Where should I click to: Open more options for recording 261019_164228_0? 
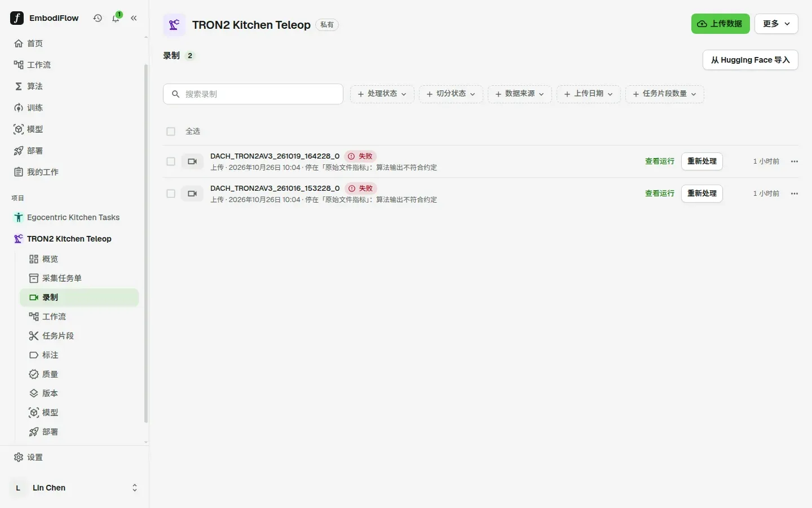click(x=794, y=161)
